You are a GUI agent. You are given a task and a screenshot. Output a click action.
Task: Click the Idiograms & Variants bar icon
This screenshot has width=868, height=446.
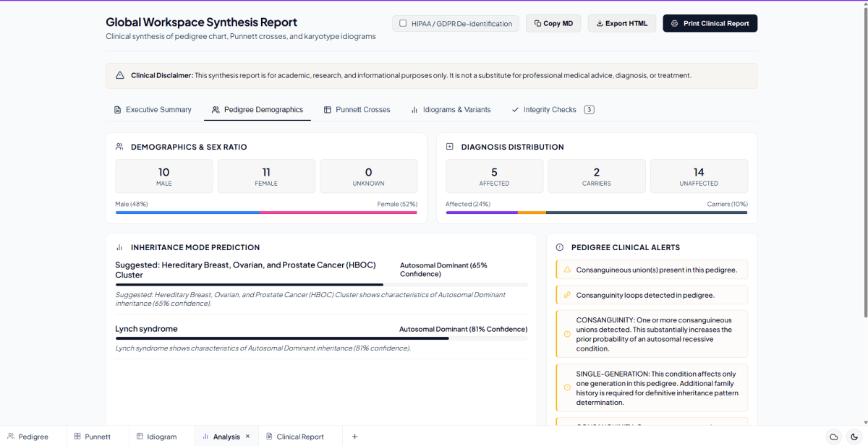[414, 110]
